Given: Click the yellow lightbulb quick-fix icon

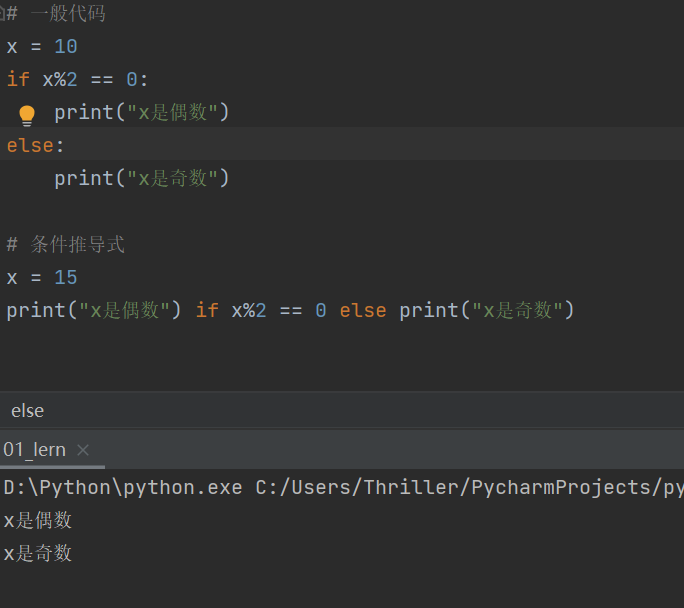Looking at the screenshot, I should (27, 116).
